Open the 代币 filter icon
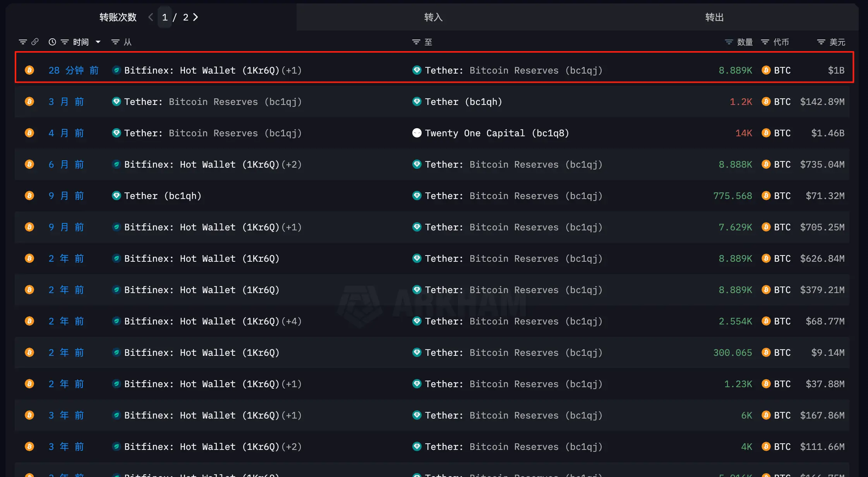The height and width of the screenshot is (477, 868). pyautogui.click(x=765, y=42)
